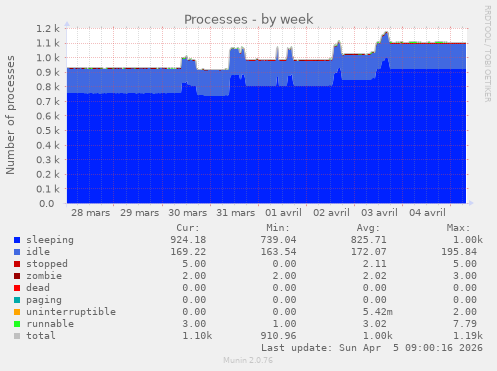The image size is (497, 371).
Task: Click idle minimum value 163.54
Action: [x=279, y=252]
